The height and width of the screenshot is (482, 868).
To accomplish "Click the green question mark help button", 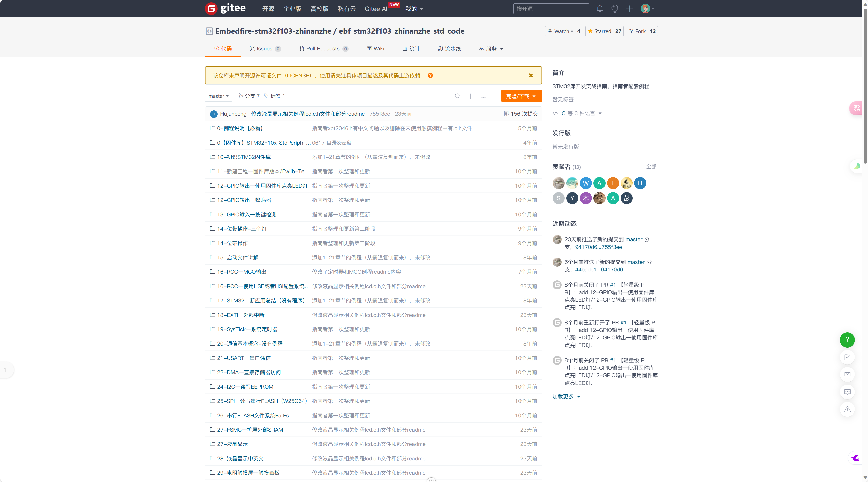I will coord(847,340).
